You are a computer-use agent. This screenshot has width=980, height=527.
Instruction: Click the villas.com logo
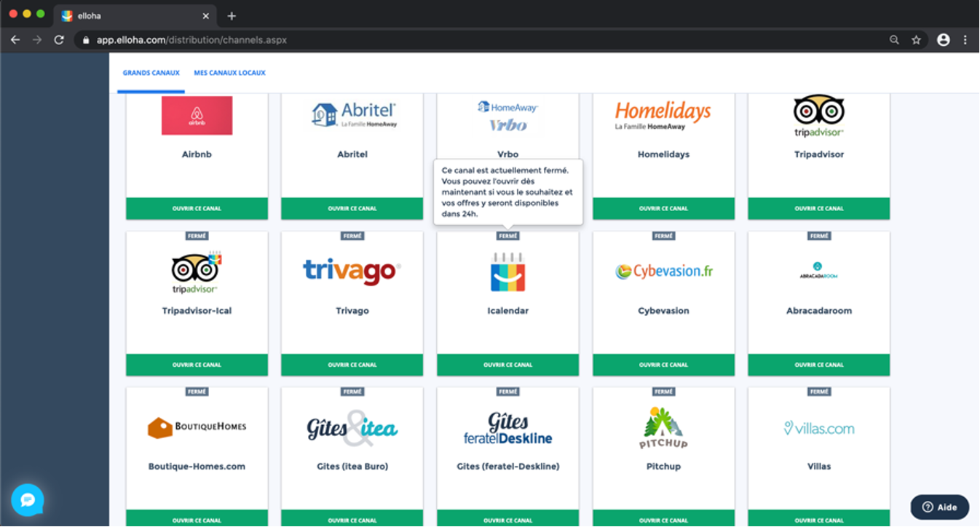(819, 428)
